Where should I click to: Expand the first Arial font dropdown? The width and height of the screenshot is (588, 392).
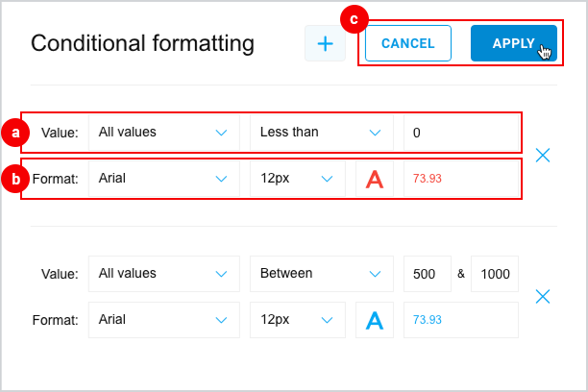pos(164,179)
